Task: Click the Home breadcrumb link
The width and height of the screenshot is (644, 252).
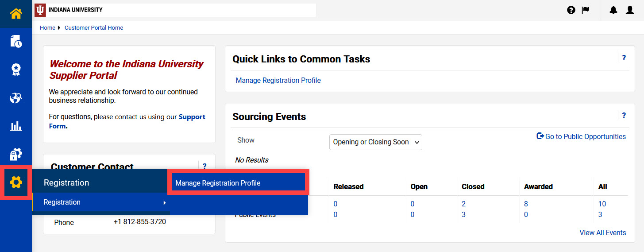Action: pos(47,28)
